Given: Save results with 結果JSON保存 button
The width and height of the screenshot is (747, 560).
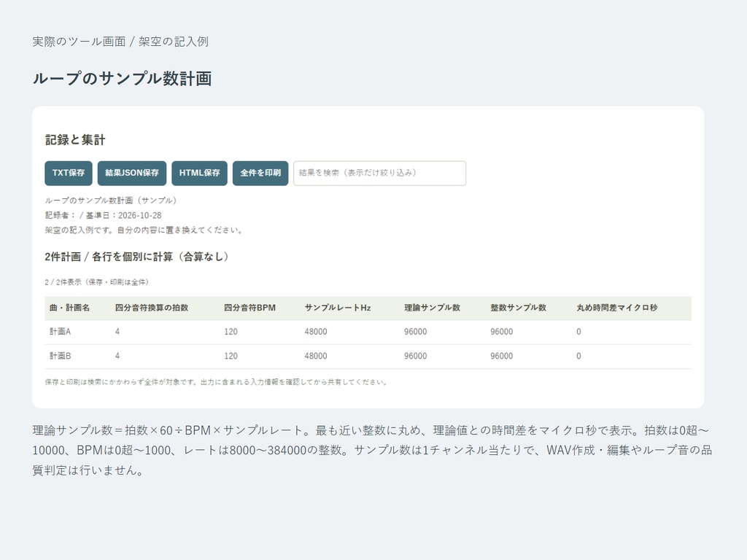Looking at the screenshot, I should pyautogui.click(x=132, y=173).
